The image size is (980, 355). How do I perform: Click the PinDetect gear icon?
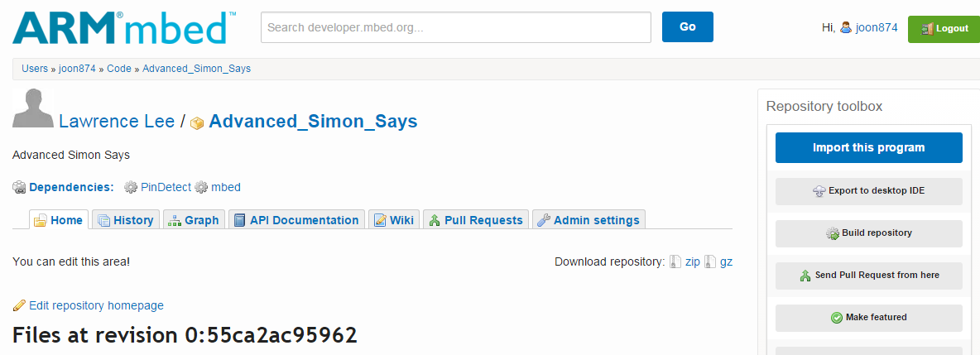pos(131,188)
